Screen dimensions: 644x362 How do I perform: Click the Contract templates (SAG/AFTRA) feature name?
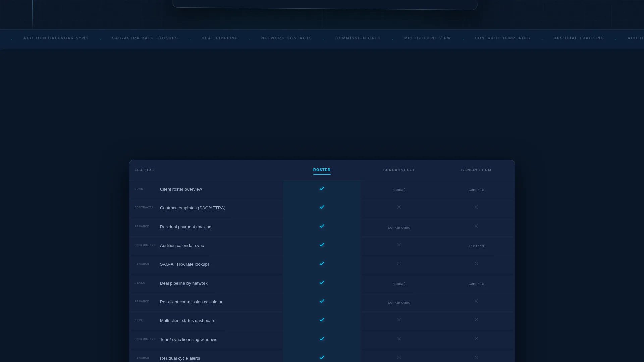[x=193, y=208]
